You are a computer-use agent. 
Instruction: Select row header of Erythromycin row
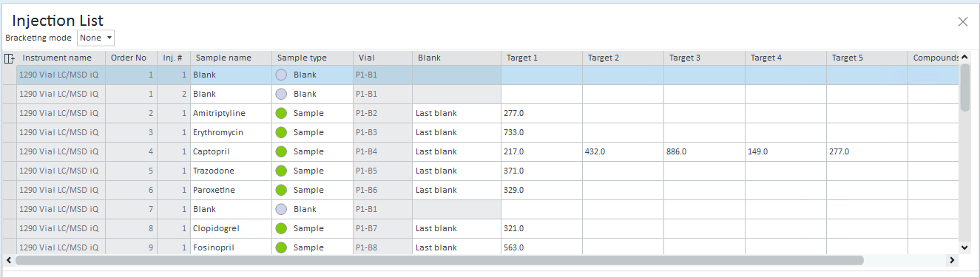pyautogui.click(x=10, y=132)
